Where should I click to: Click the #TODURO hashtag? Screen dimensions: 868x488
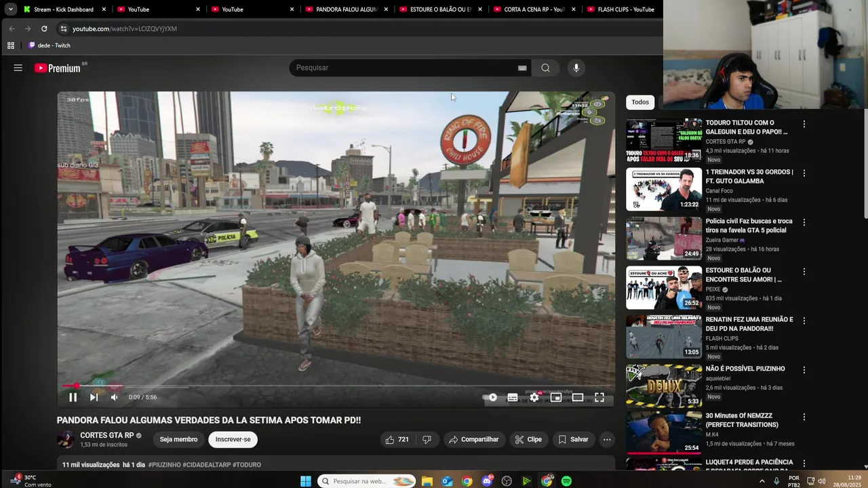pos(247,465)
